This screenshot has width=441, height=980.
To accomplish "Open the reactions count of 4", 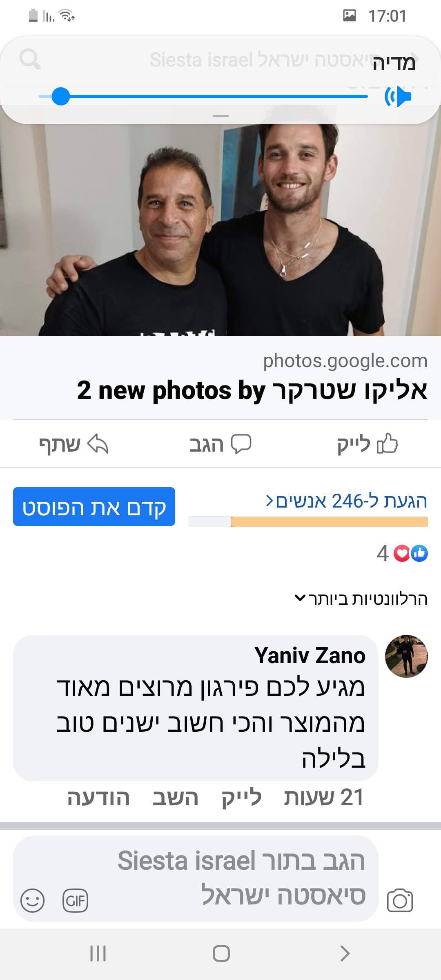I will [x=402, y=553].
